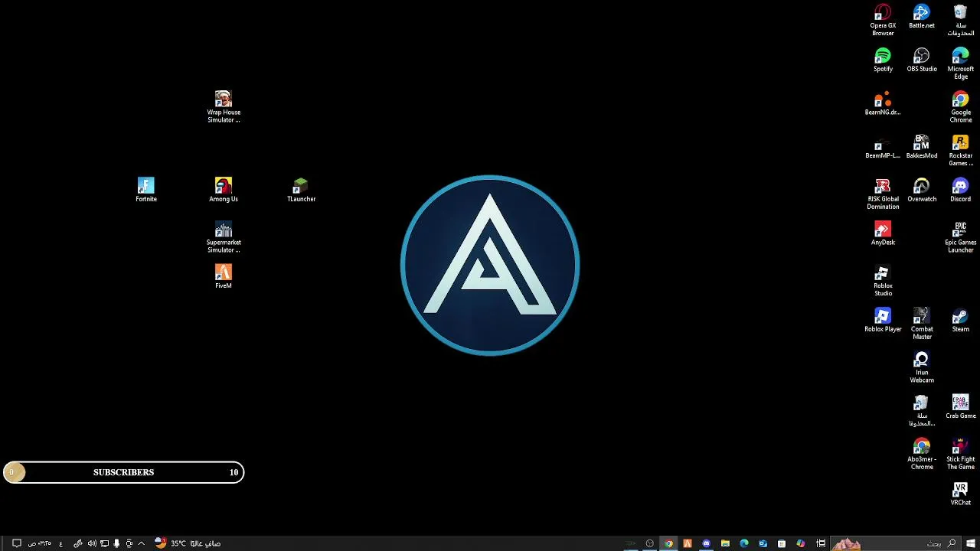
Task: Open the network tray icon
Action: pyautogui.click(x=105, y=543)
